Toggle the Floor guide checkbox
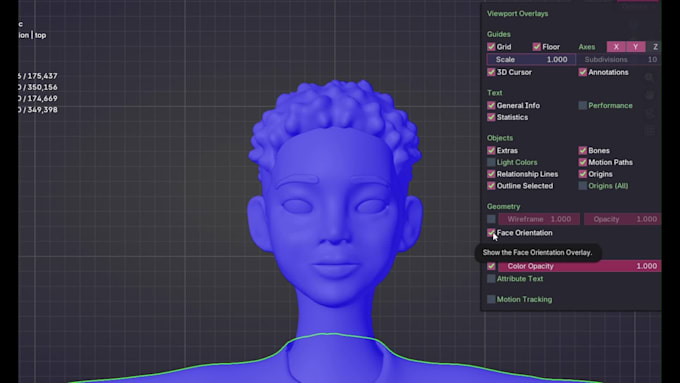The height and width of the screenshot is (383, 680). [x=536, y=46]
